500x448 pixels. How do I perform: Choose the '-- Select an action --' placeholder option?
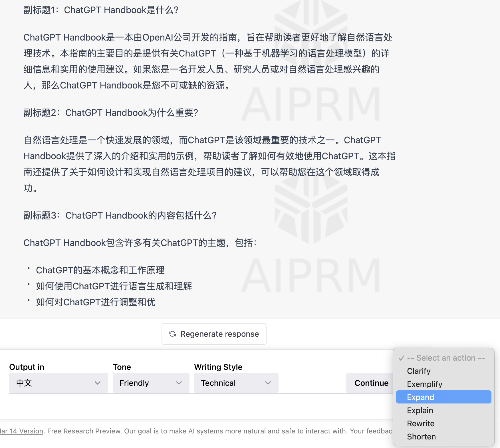(444, 358)
